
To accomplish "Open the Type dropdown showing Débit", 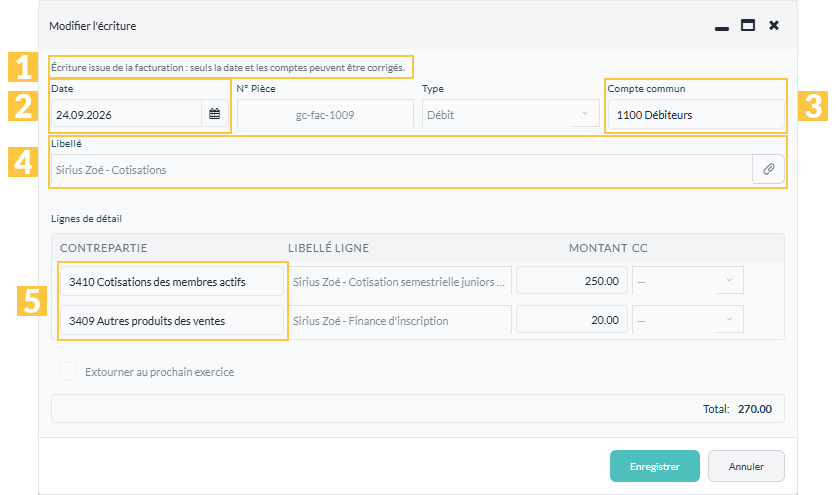I will coord(511,114).
